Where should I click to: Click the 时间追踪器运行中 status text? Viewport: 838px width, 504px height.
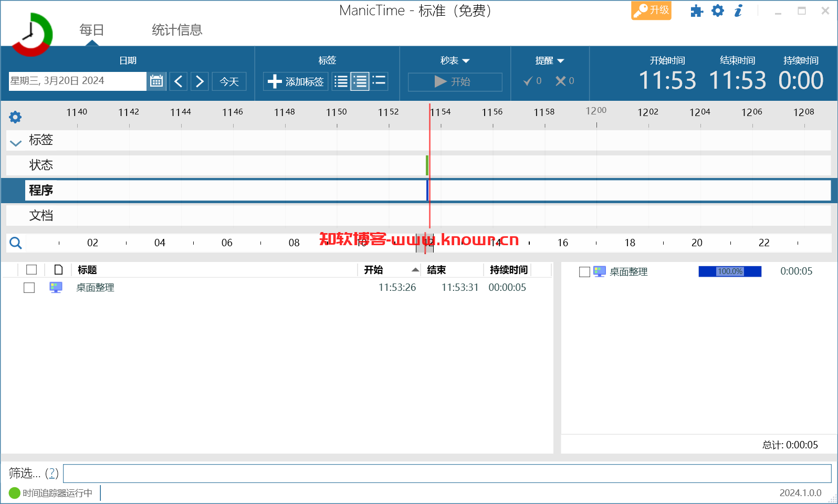[57, 493]
